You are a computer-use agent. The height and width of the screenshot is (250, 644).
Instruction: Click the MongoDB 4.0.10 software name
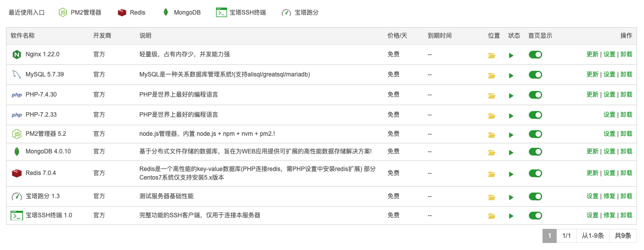coord(48,151)
